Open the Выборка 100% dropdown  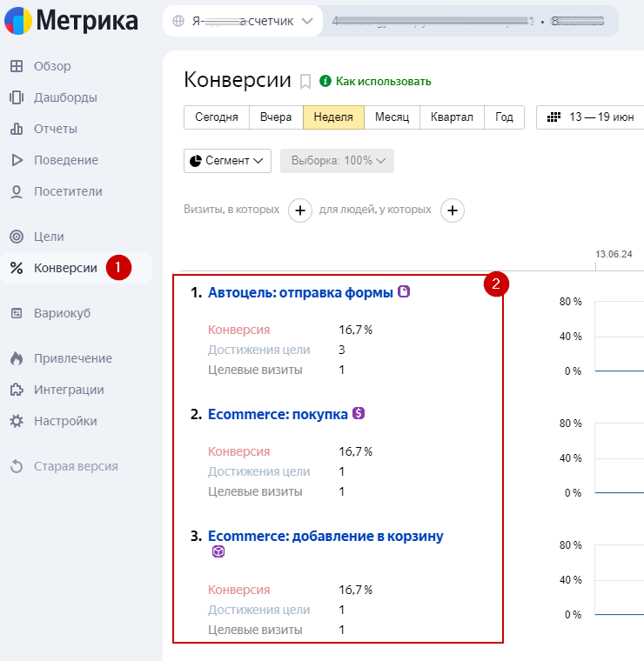click(337, 161)
